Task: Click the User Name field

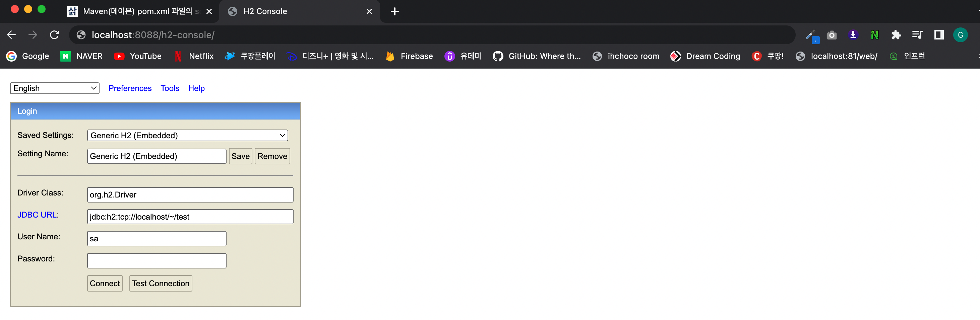Action: click(157, 239)
